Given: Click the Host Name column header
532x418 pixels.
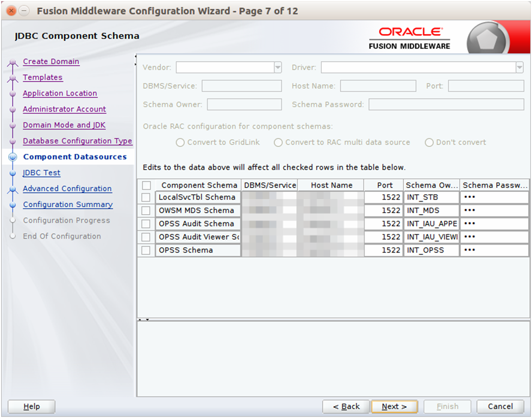Looking at the screenshot, I should [x=331, y=185].
